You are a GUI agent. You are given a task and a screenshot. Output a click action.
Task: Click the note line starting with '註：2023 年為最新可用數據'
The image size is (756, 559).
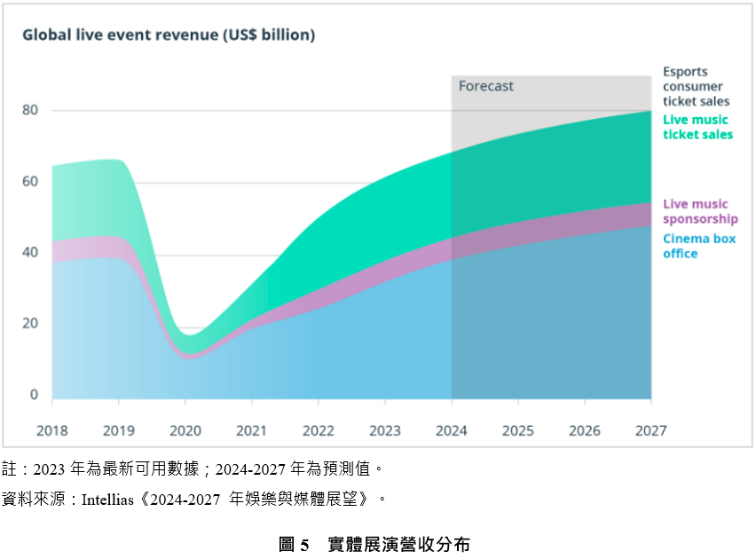193,468
